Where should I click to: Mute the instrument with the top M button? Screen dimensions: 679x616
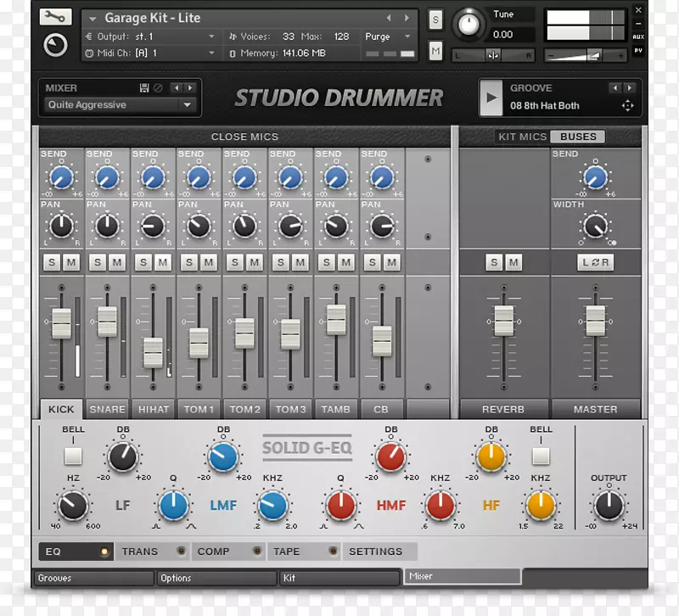click(435, 51)
